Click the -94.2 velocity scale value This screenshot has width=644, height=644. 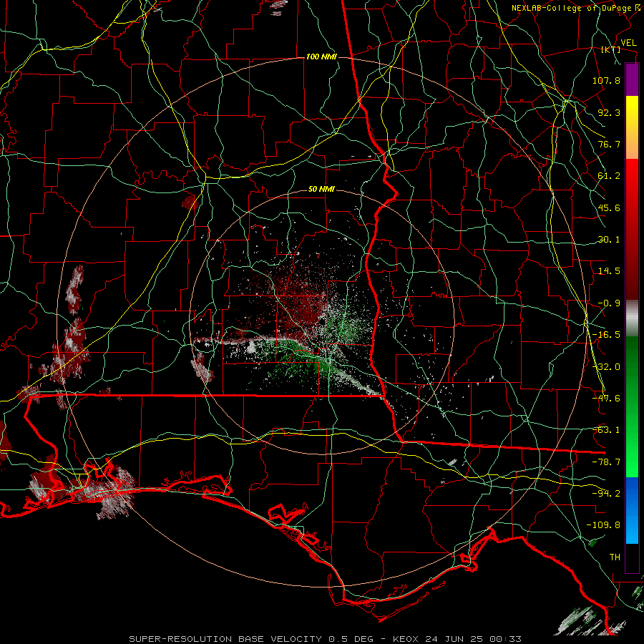pos(606,494)
